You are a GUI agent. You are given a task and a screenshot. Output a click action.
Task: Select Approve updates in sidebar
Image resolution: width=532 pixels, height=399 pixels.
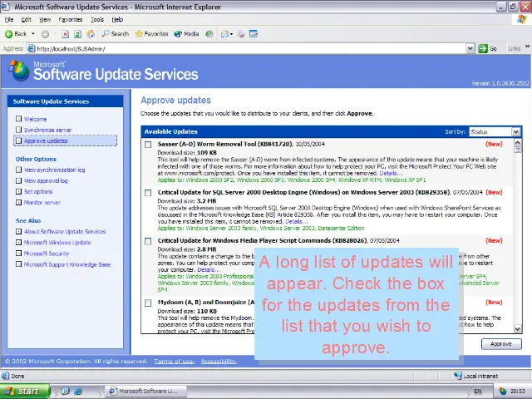coord(46,140)
